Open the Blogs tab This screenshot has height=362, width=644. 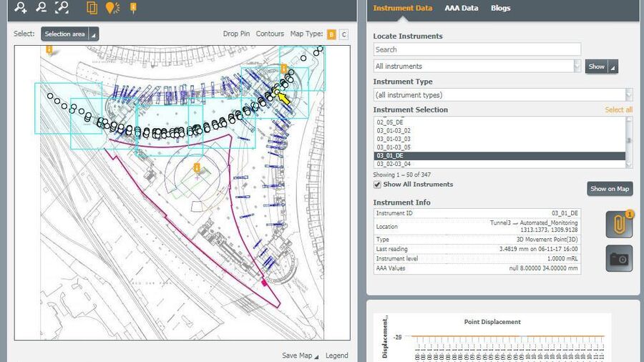[x=500, y=9]
